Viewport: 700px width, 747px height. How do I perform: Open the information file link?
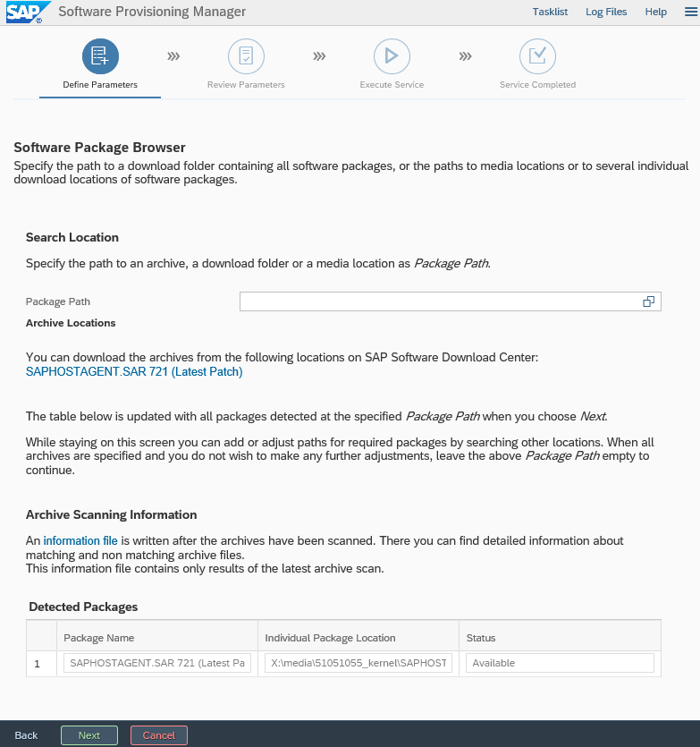coord(80,540)
